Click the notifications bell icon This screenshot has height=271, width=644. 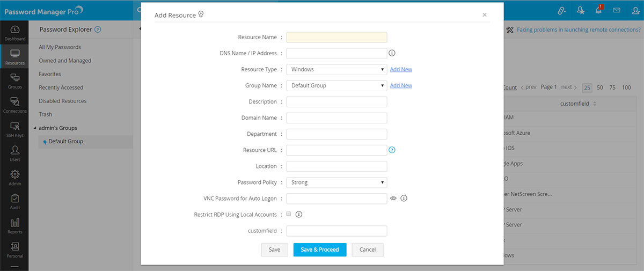coord(598,10)
